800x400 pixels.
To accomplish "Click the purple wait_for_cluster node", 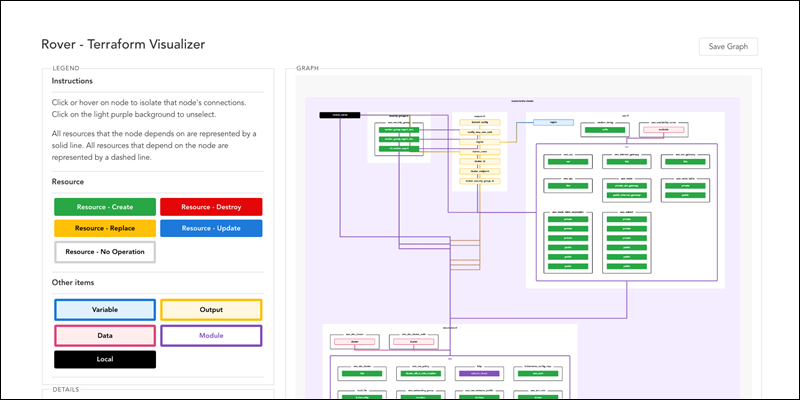I will 479,373.
